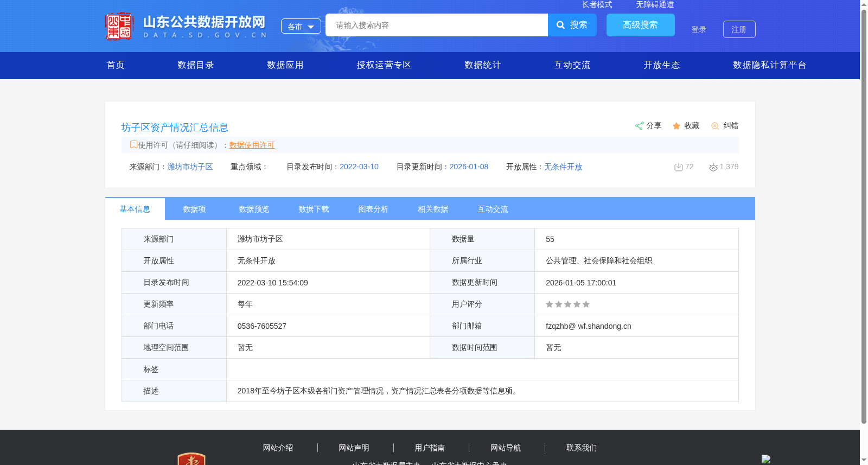
Task: Open 数据隐私计算平台 menu
Action: pos(770,65)
